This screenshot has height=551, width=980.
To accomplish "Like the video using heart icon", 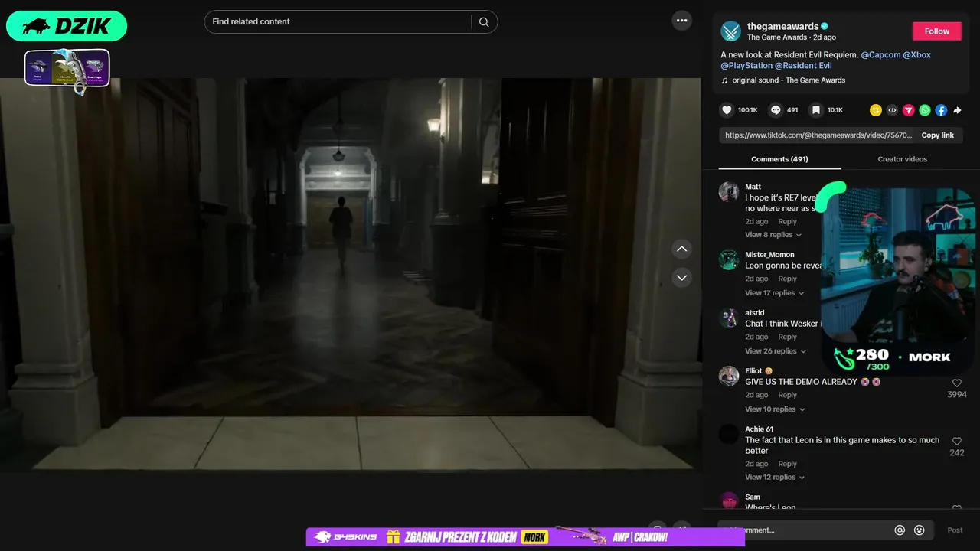I will [727, 110].
